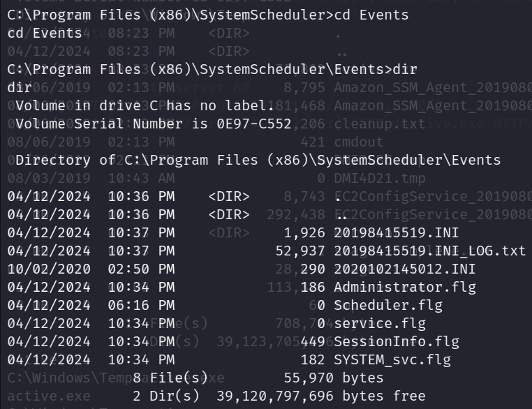
Task: Click the 'Directory of' path line
Action: click(x=258, y=160)
